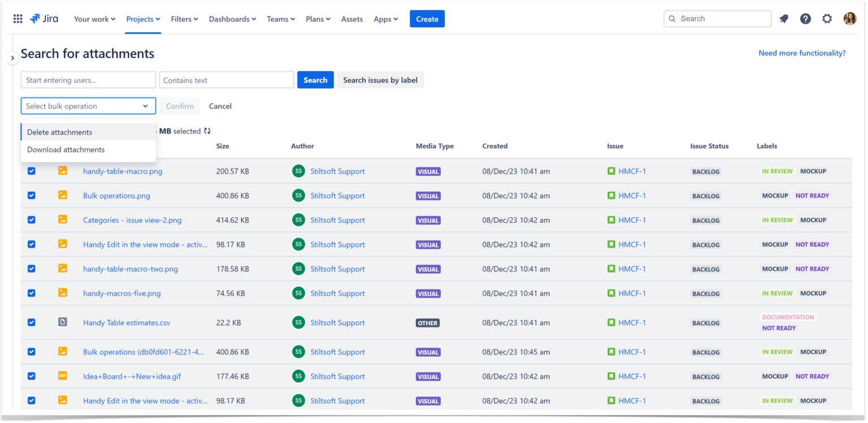Open the Teams menu

(280, 19)
